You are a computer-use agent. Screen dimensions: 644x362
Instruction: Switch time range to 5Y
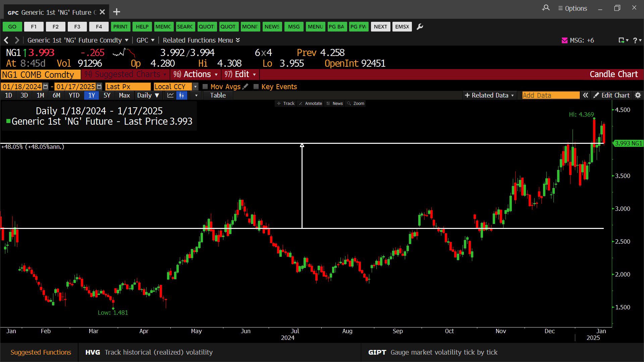pyautogui.click(x=107, y=96)
